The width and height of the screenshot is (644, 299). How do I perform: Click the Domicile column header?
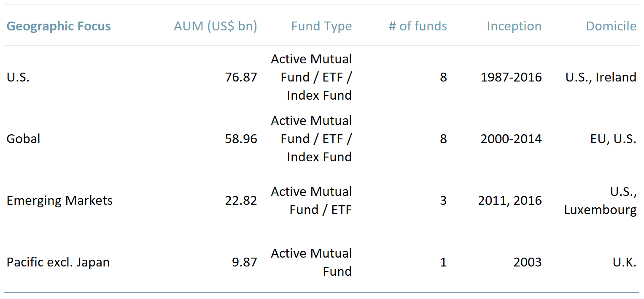(611, 26)
